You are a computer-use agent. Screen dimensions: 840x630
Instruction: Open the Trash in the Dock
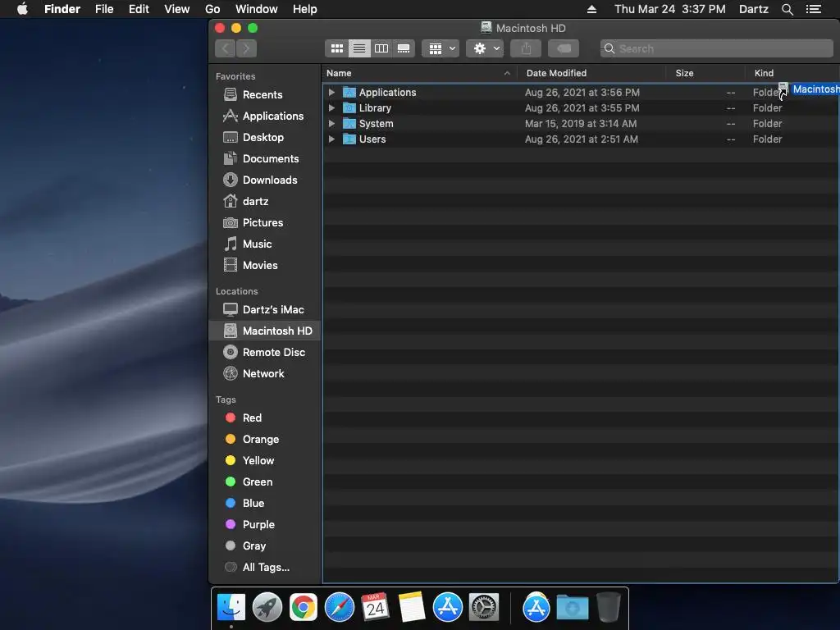coord(609,608)
